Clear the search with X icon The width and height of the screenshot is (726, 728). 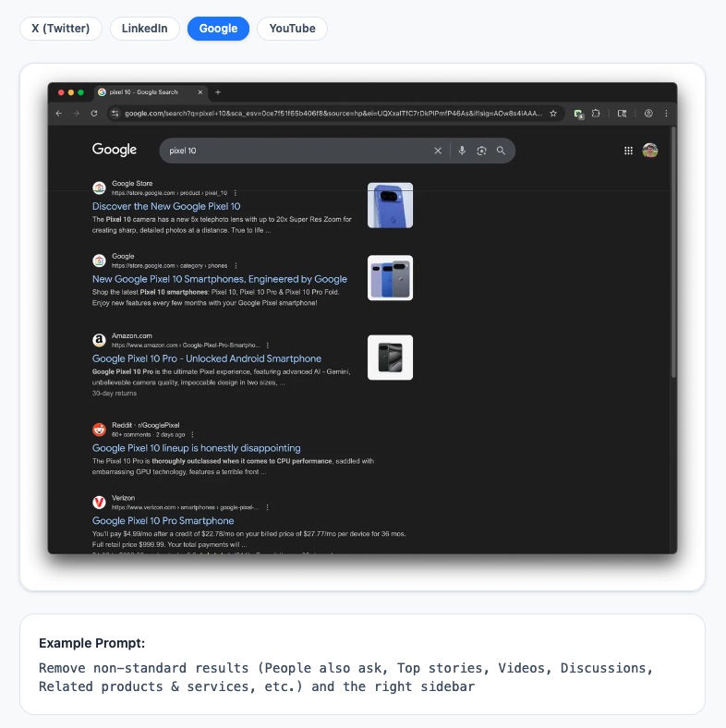438,151
